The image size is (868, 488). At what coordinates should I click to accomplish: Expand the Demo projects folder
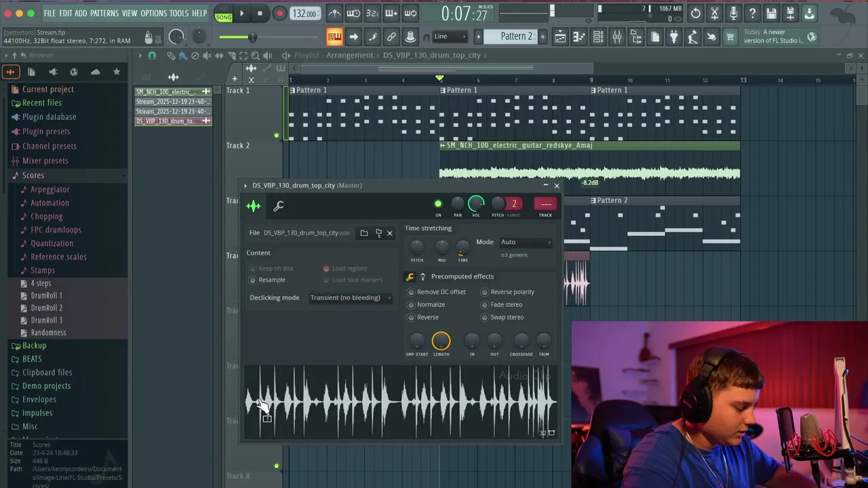pos(41,386)
